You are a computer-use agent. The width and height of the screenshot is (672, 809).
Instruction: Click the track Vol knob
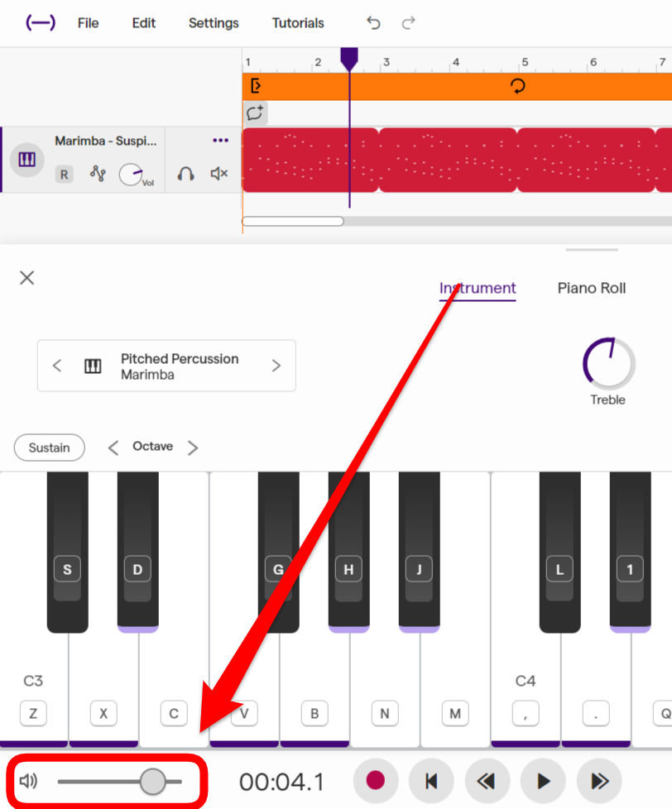click(131, 175)
